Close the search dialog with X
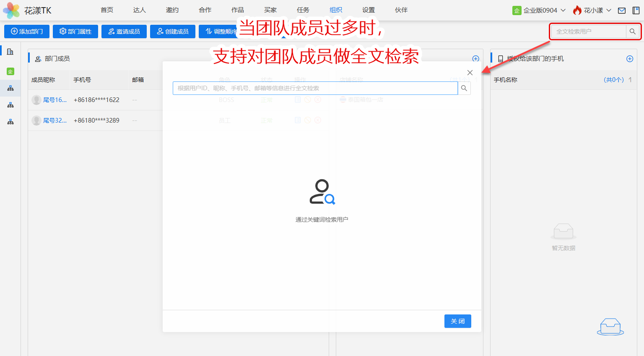 click(x=470, y=73)
